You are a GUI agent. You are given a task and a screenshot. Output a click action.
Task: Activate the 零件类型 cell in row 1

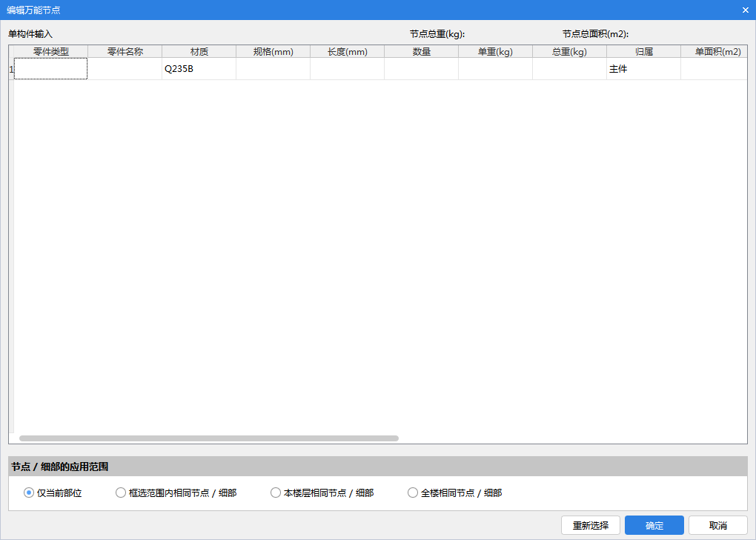click(50, 69)
